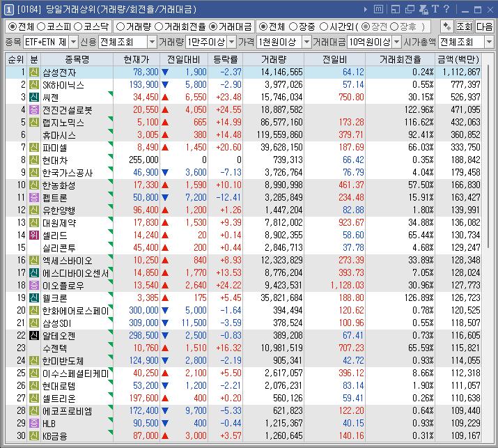
Task: Sort by the 금액(백만) column header
Action: click(458, 59)
